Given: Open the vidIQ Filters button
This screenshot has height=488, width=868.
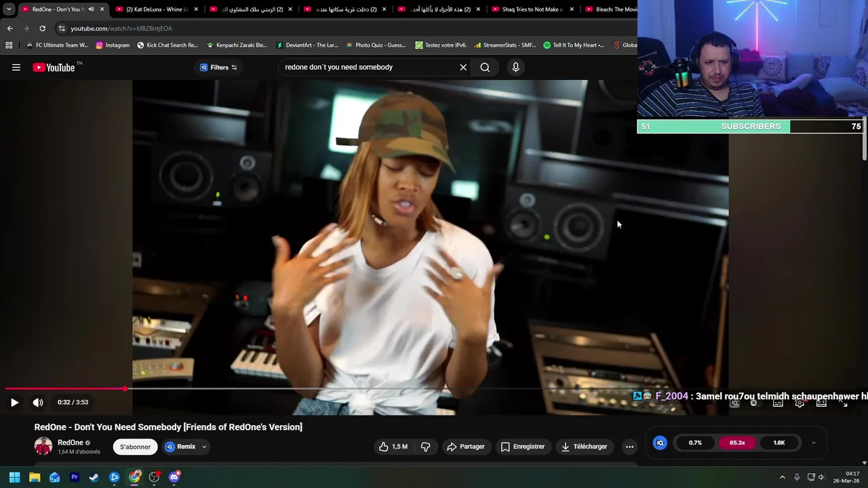Looking at the screenshot, I should (x=218, y=67).
